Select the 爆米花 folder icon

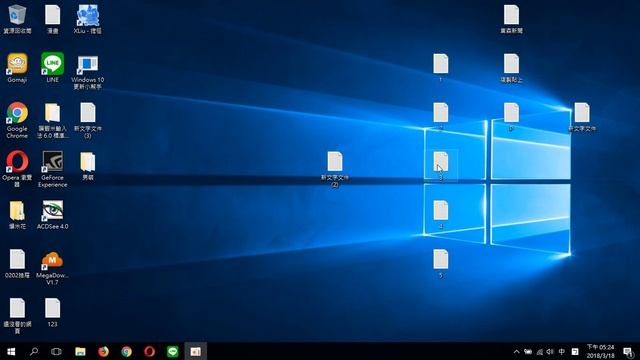point(17,215)
